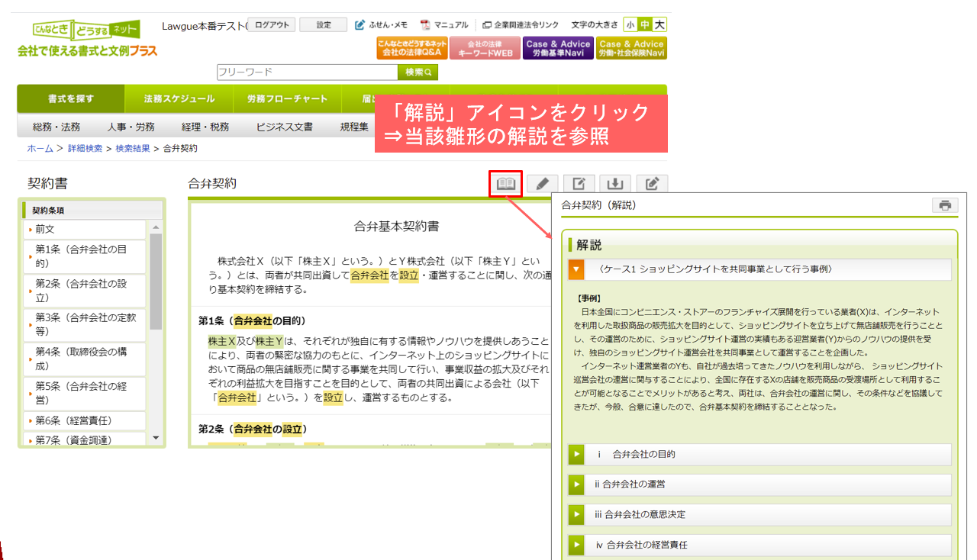Click the solid pencil edit icon

click(542, 184)
